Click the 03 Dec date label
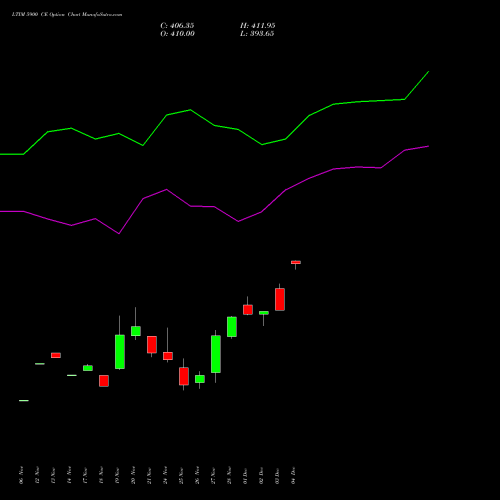This screenshot has height=500, width=500. click(x=277, y=475)
